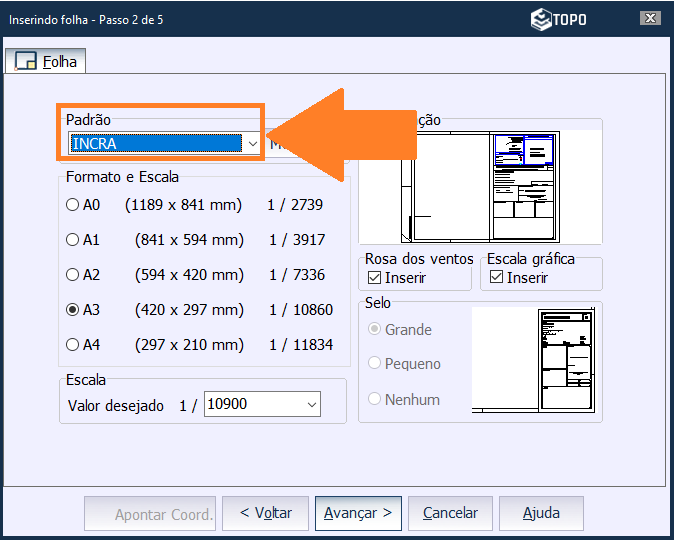Choose Nenhum for the Selo option
Viewport: 674px width, 540px height.
376,399
